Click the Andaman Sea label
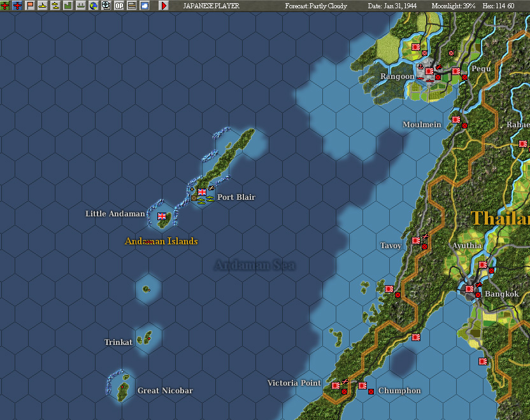 tap(255, 265)
